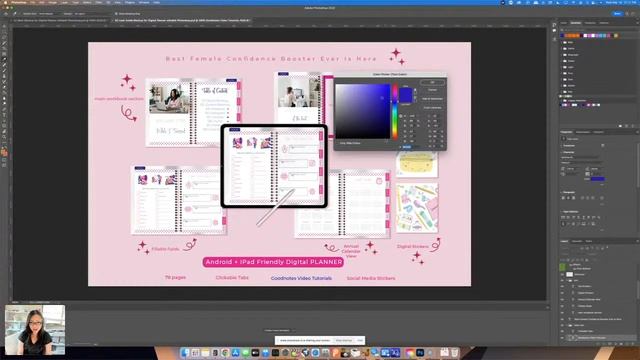Expand the Grayscale swatch group

[561, 55]
